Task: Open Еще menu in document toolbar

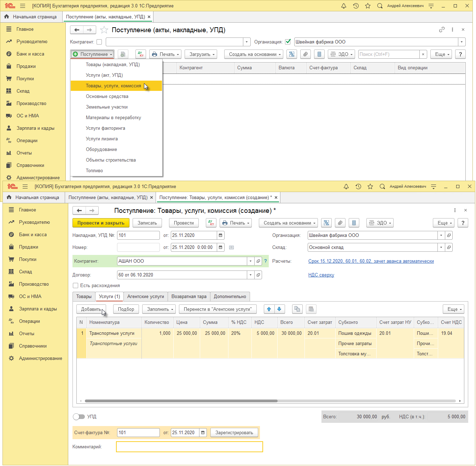Action: 444,223
